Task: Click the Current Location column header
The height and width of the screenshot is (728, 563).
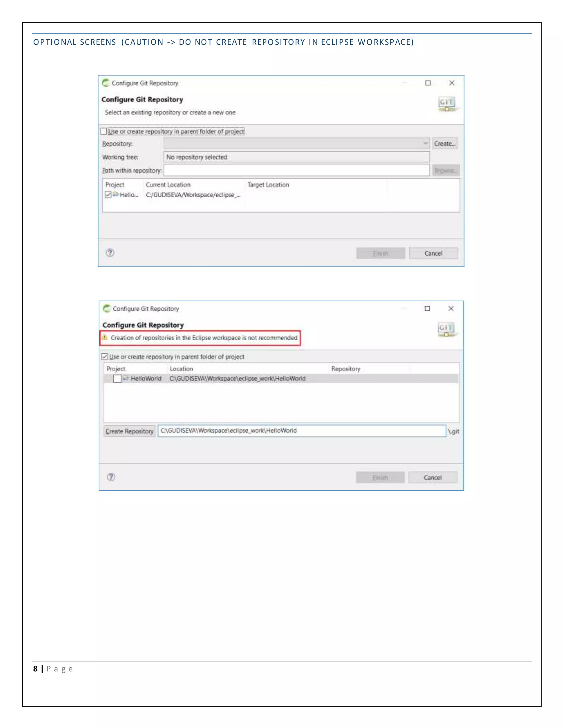Action: (x=168, y=185)
